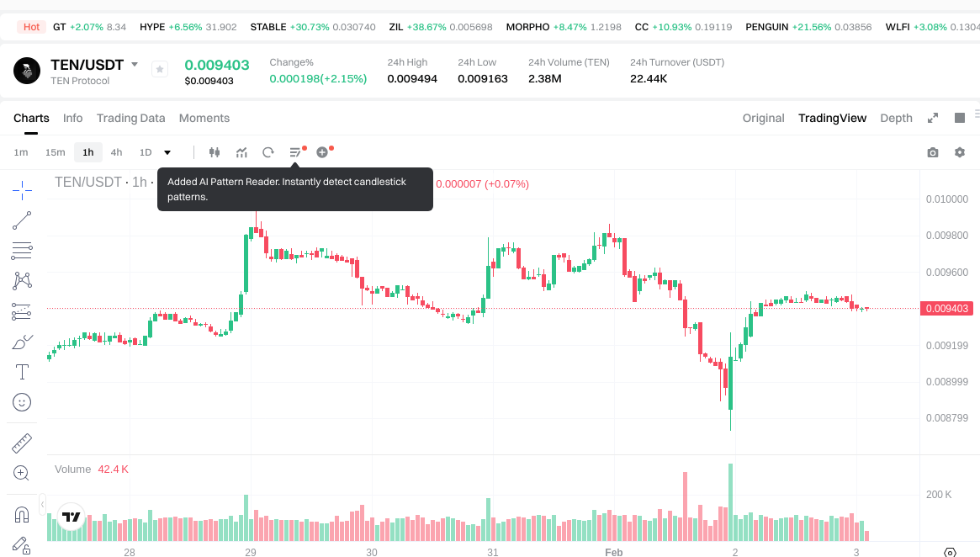Open the indicators icon in toolbar
The width and height of the screenshot is (980, 557).
[x=241, y=152]
